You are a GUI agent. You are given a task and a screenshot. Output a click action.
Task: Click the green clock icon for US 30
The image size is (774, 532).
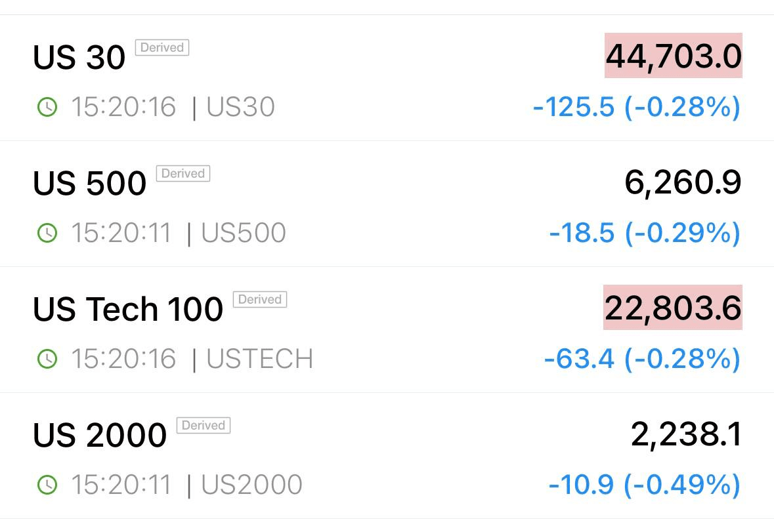pyautogui.click(x=47, y=107)
